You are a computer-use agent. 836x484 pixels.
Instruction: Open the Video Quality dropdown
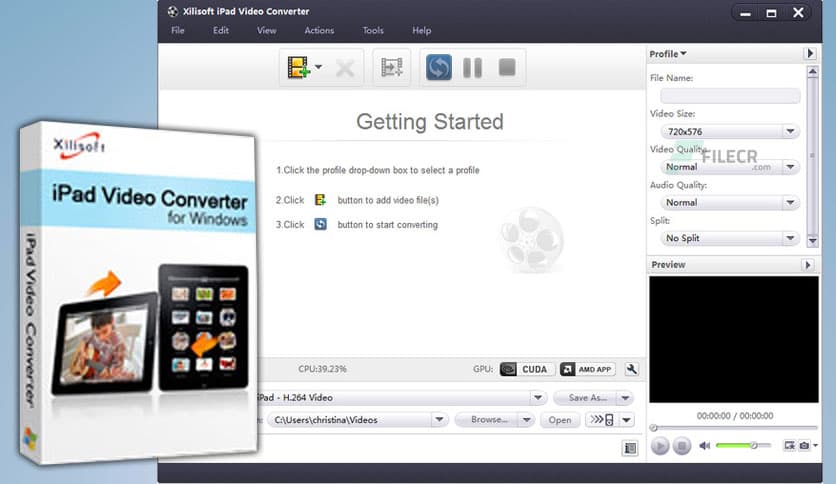coord(730,167)
